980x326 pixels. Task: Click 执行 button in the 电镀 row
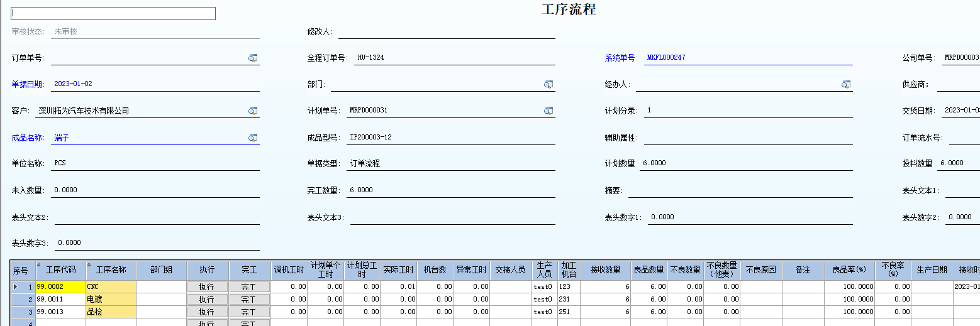(207, 300)
